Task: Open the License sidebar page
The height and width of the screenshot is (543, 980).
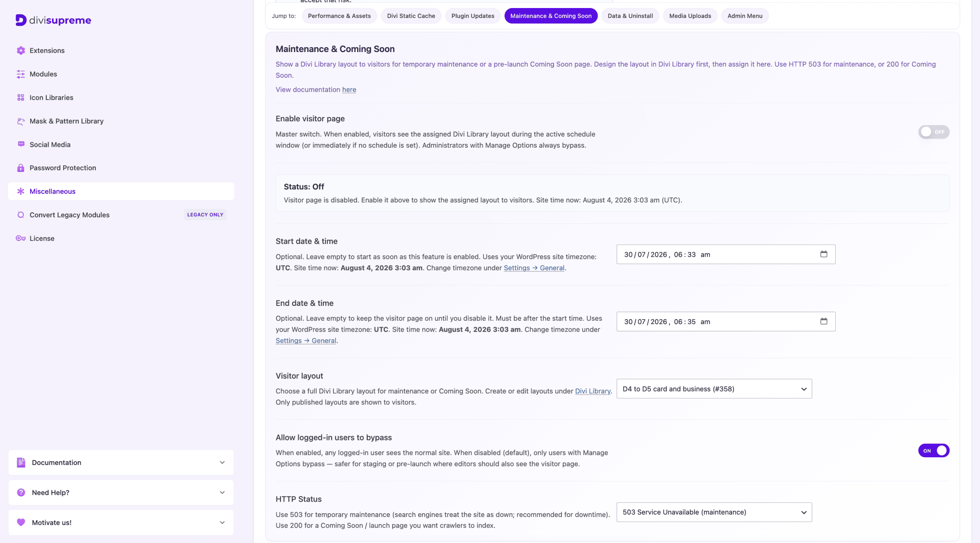Action: tap(121, 238)
